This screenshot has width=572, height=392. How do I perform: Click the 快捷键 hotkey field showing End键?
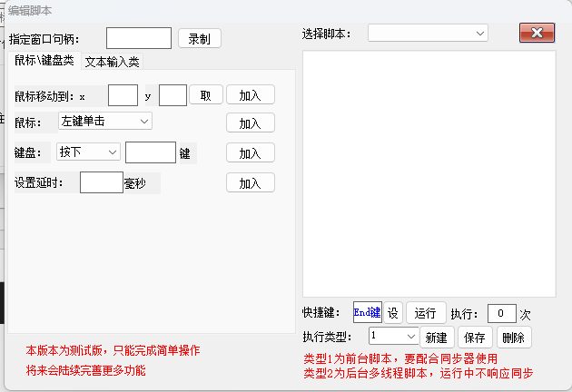coord(367,312)
